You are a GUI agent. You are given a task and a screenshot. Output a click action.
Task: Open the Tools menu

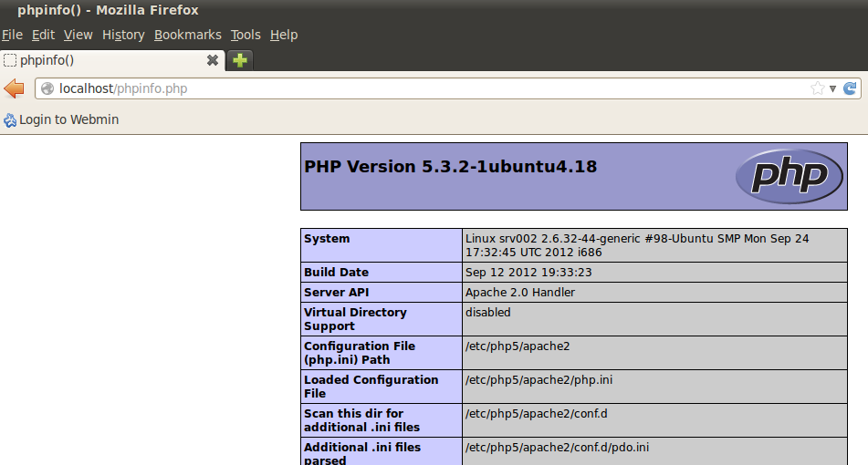246,35
